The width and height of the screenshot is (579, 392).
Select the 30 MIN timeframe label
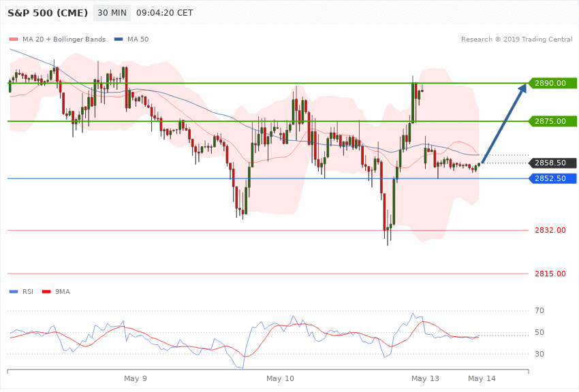(112, 13)
